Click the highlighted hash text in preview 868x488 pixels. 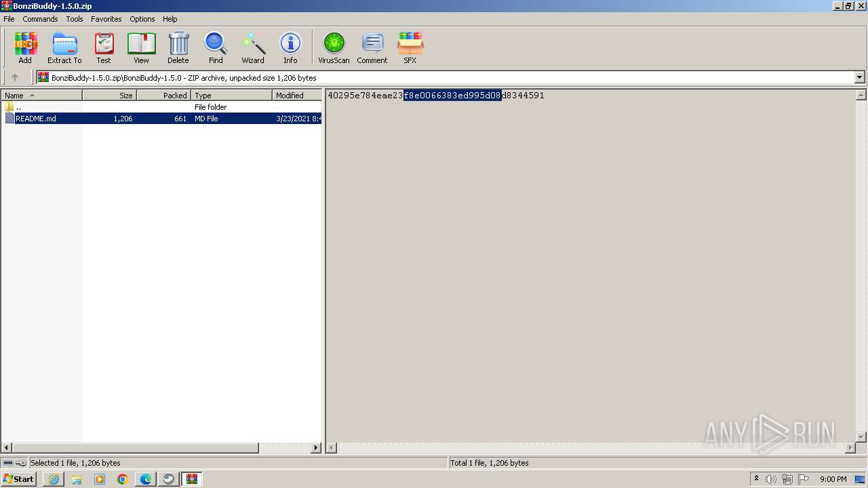tap(452, 96)
